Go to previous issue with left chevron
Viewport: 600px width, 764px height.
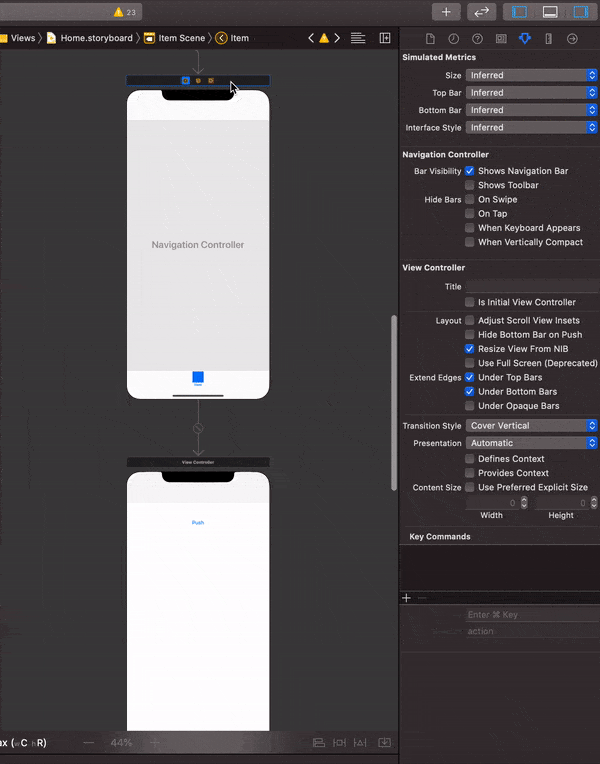point(311,38)
